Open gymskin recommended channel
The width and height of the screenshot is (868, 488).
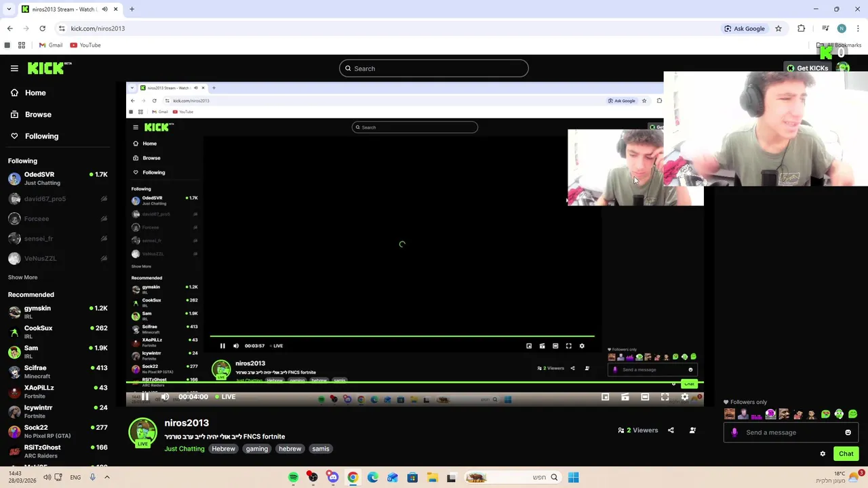pos(58,312)
